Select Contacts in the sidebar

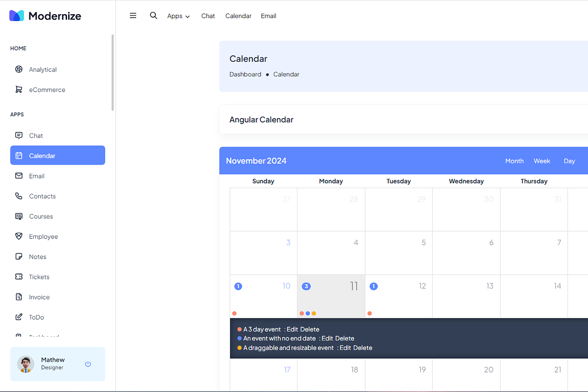pyautogui.click(x=57, y=196)
